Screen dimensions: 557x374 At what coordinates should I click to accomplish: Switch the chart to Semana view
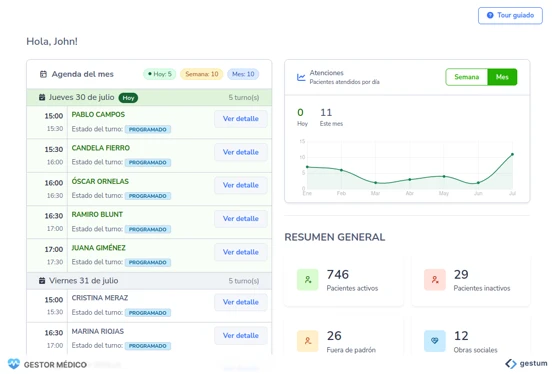point(466,77)
